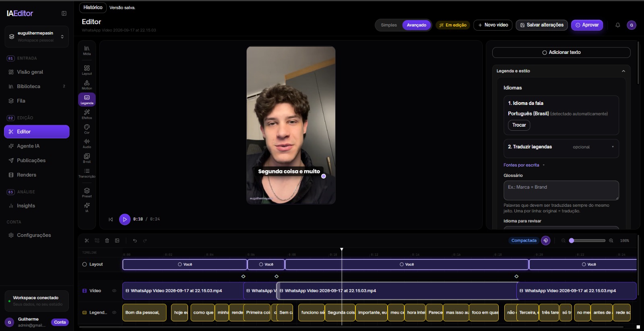Open the Transcrição tool
The image size is (644, 331).
[87, 173]
